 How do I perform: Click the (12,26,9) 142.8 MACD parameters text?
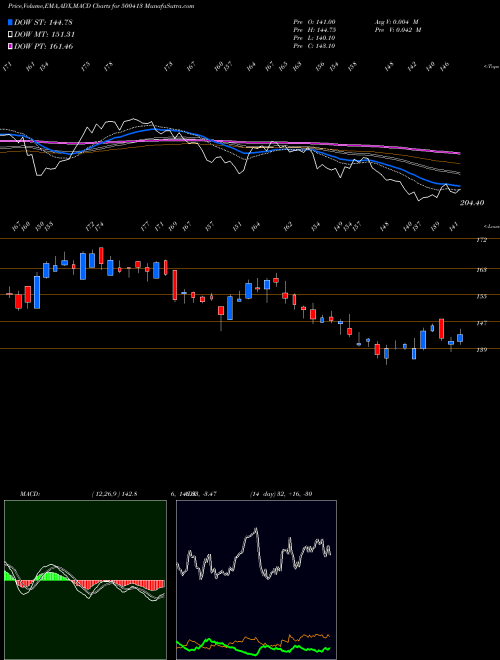pos(114,494)
